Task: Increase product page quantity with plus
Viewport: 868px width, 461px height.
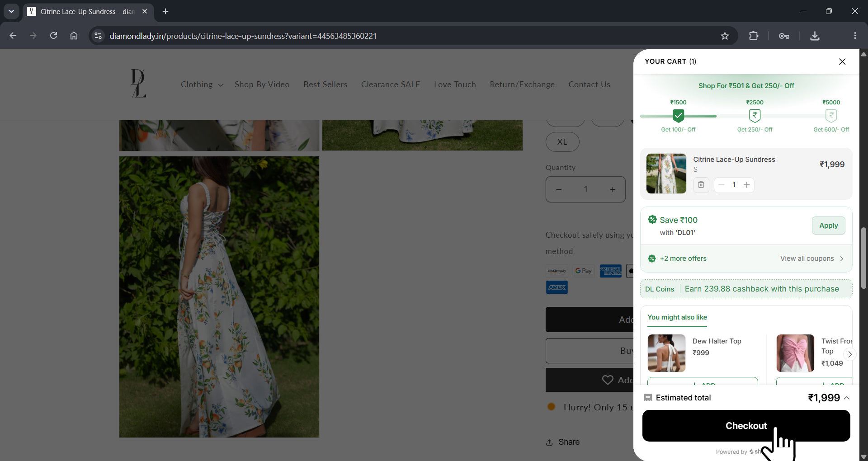Action: tap(612, 189)
